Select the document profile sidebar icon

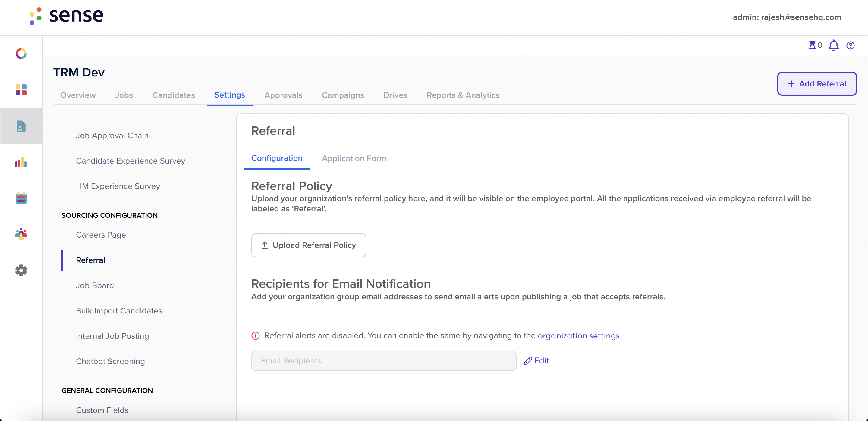[x=21, y=126]
